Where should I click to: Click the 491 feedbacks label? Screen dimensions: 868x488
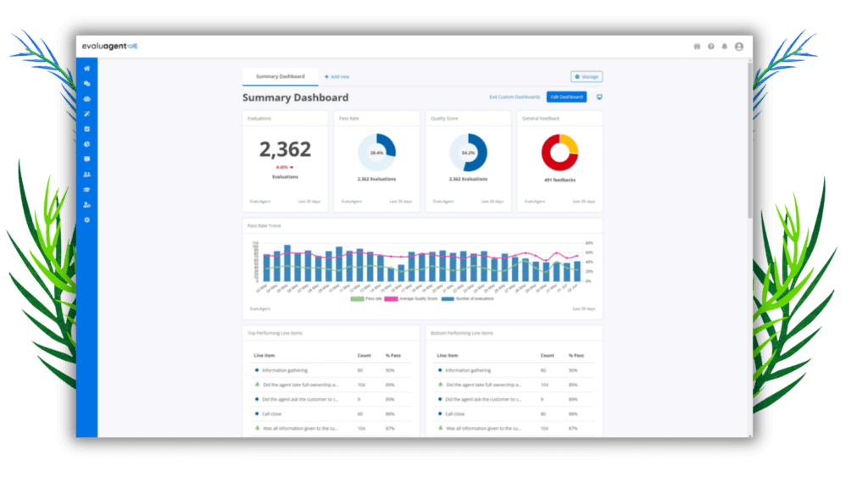coord(559,180)
